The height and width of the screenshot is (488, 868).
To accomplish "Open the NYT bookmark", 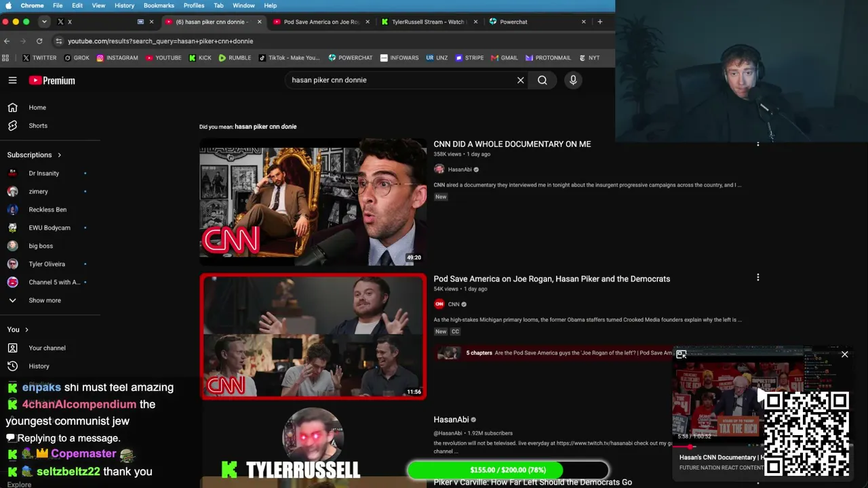I will (x=589, y=58).
